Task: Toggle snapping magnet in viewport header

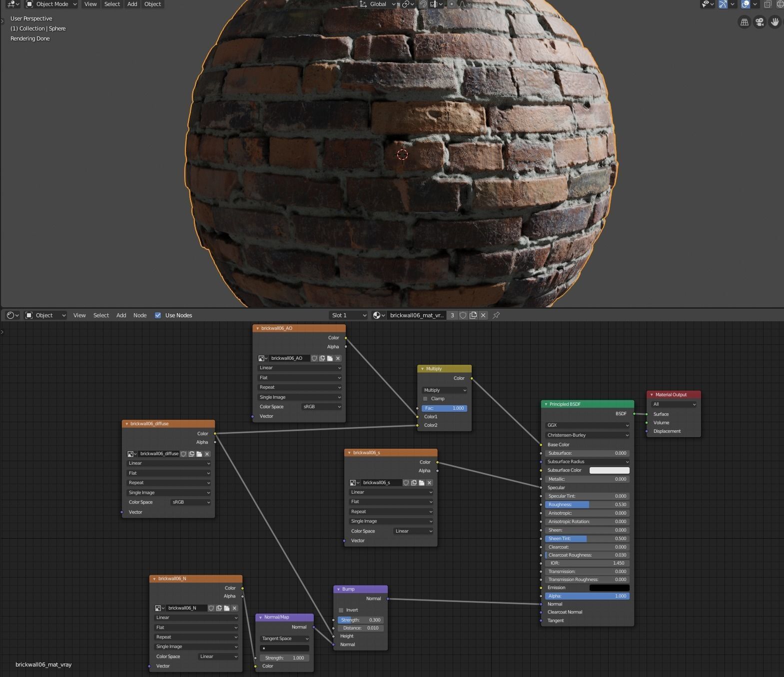Action: (x=423, y=4)
